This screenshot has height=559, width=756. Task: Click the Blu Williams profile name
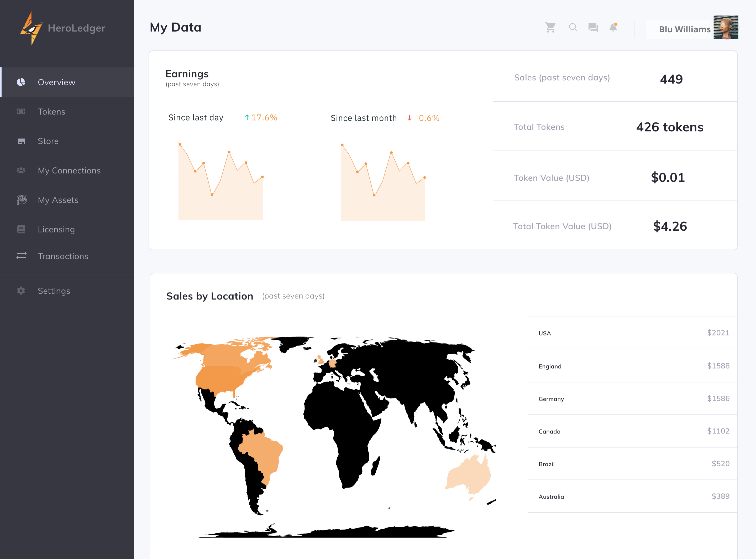[684, 29]
